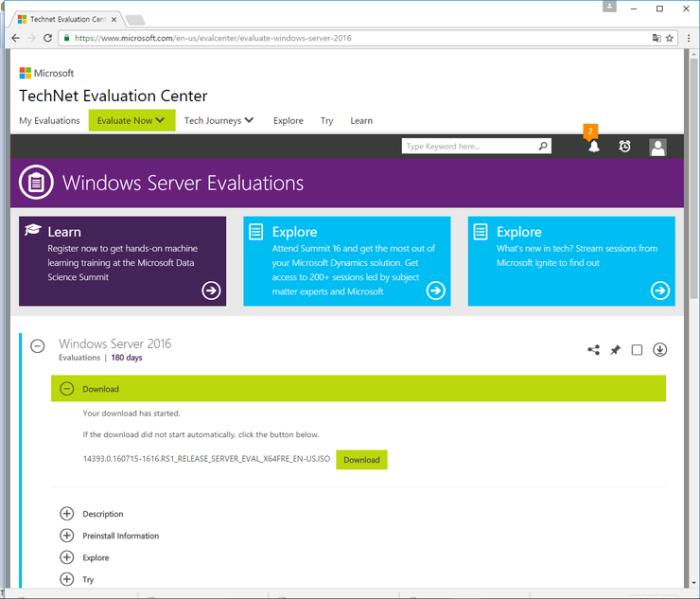
Task: Click the search magnifier icon
Action: pos(543,146)
